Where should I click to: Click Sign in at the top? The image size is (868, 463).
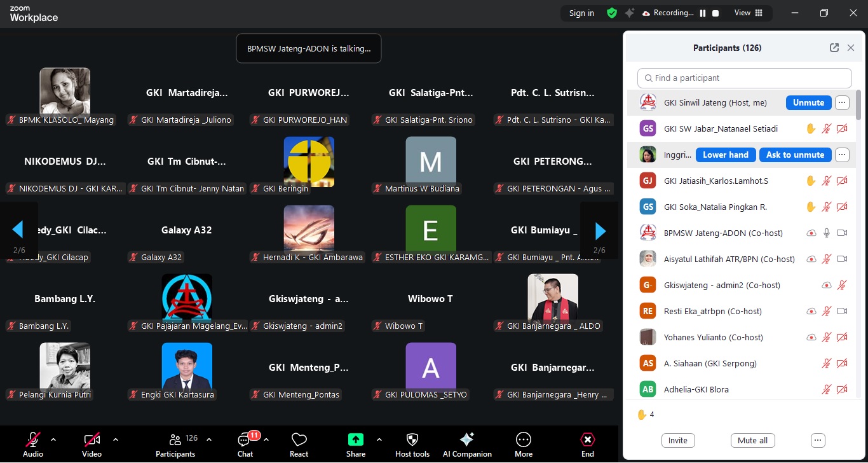pyautogui.click(x=581, y=13)
